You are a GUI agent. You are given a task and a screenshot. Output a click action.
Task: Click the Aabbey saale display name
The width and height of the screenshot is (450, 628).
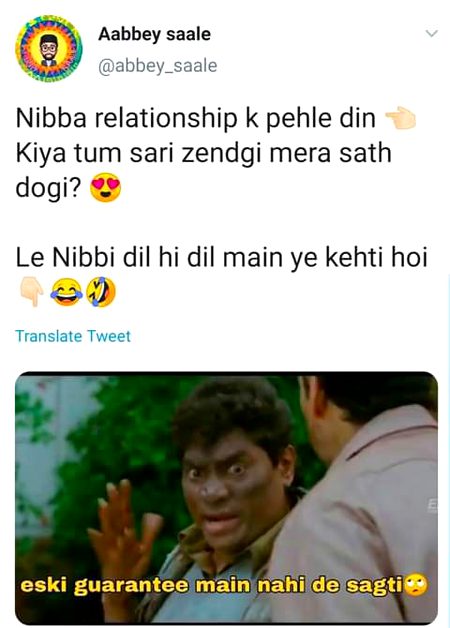tap(154, 34)
